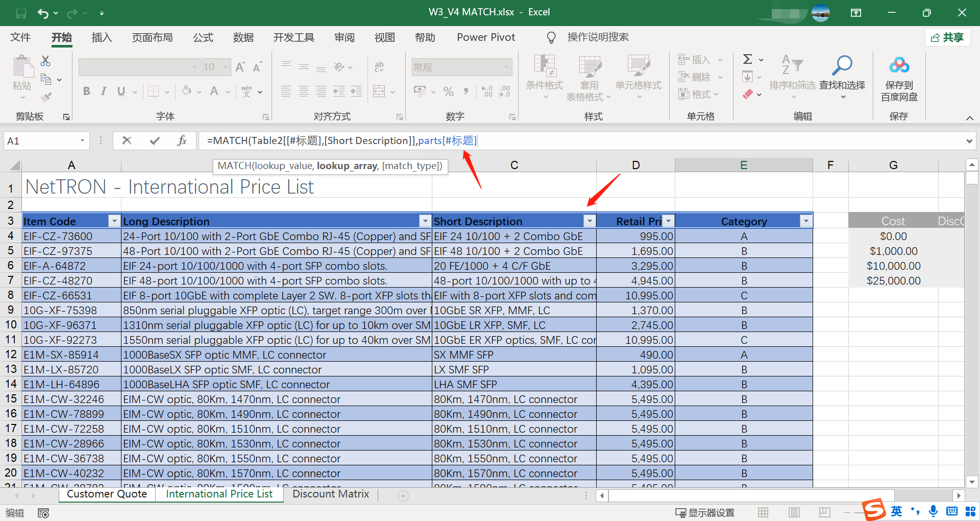Viewport: 980px width, 521px height.
Task: Increase font size with the larger A icon
Action: [x=240, y=67]
